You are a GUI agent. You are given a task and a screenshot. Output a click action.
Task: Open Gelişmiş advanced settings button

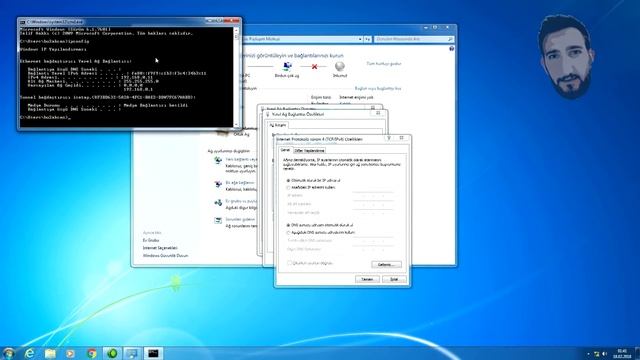pyautogui.click(x=386, y=264)
